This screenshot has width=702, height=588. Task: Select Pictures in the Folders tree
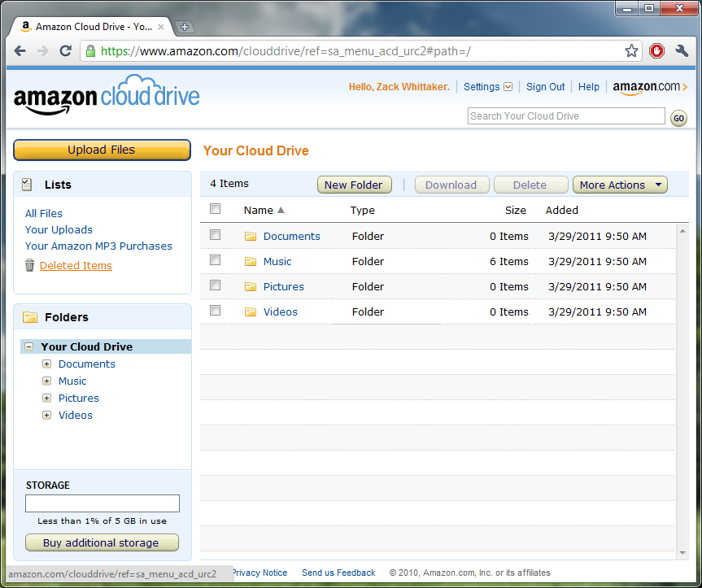coord(78,399)
